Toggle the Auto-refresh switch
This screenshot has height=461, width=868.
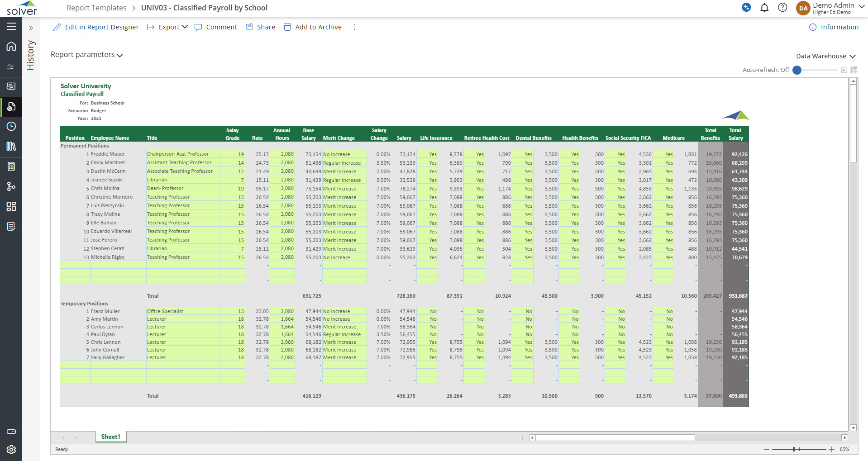797,70
